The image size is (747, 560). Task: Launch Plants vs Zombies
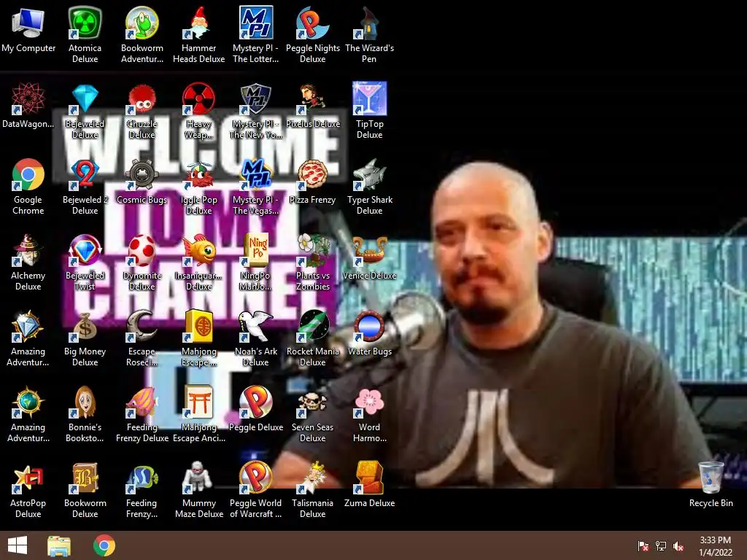[312, 262]
